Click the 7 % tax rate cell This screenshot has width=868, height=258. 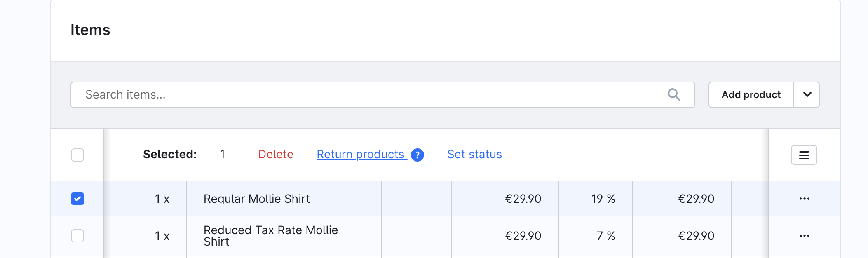click(605, 236)
